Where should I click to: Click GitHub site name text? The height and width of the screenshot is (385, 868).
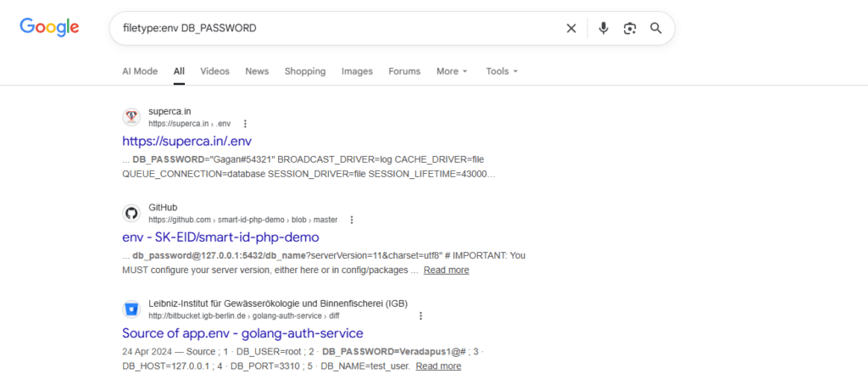163,208
